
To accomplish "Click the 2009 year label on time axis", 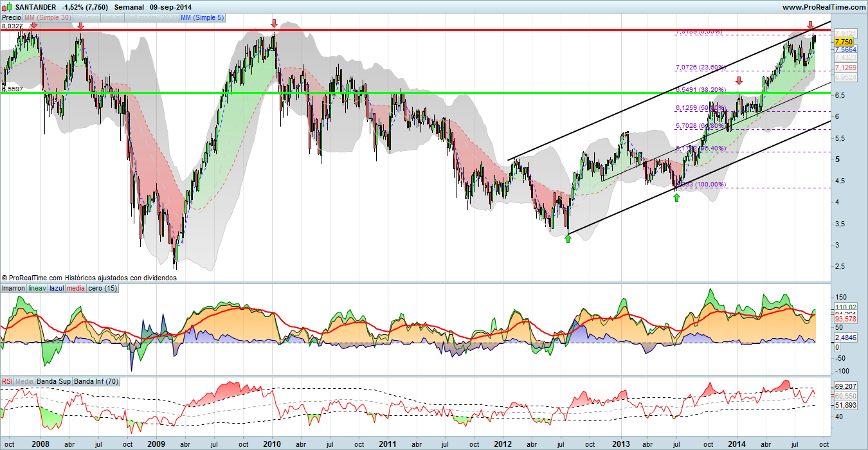I will (x=156, y=444).
